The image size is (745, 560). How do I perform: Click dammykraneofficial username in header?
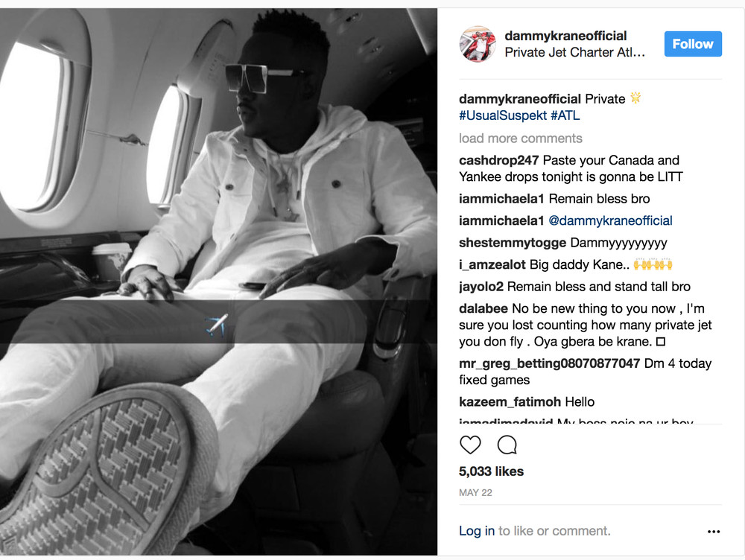565,36
